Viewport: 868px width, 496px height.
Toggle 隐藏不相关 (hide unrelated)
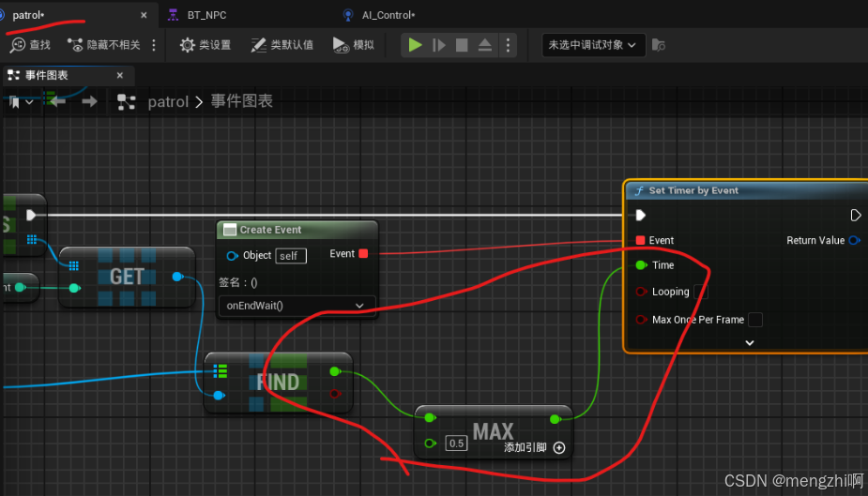coord(104,45)
